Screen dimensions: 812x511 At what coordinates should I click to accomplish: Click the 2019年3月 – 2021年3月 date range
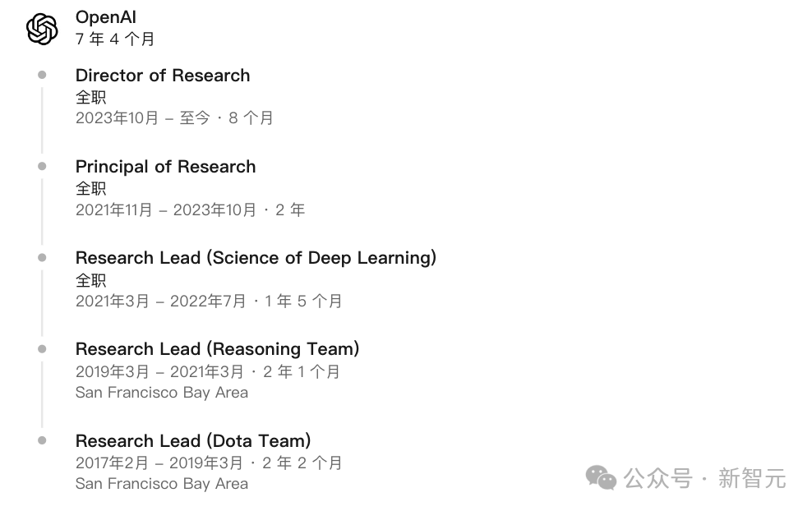tap(159, 371)
